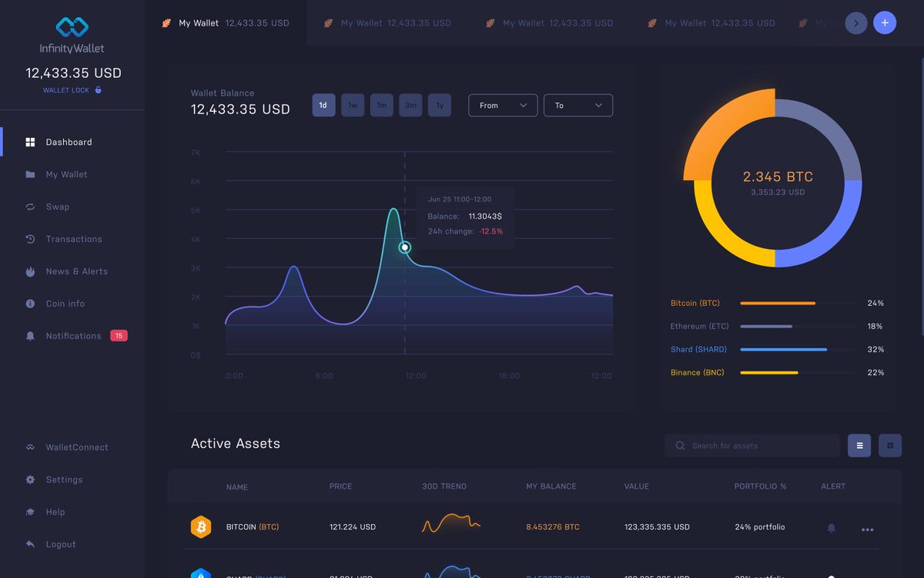Select the 1w time range
924x578 pixels.
click(353, 105)
